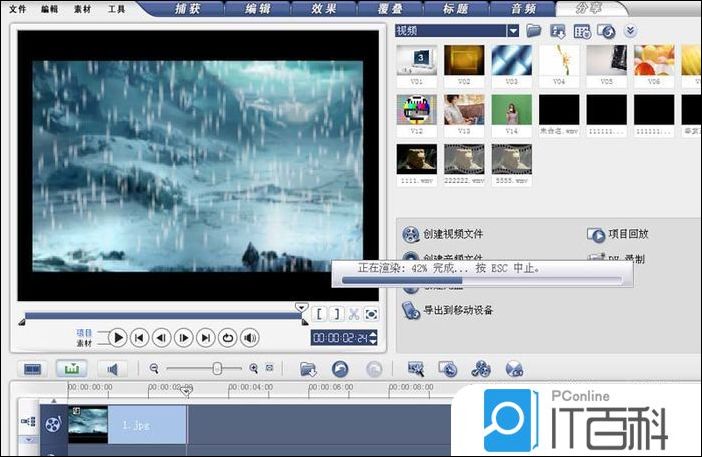Click the enlarge preview window icon
Screen dimensions: 702x457
[x=371, y=313]
